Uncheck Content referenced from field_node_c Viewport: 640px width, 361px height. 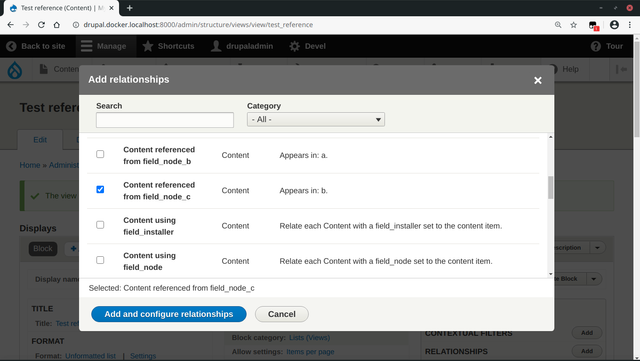pos(100,189)
